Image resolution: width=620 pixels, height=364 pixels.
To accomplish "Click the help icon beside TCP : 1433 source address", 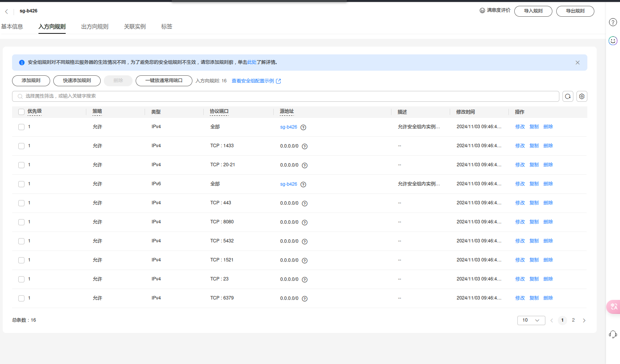I will [305, 146].
